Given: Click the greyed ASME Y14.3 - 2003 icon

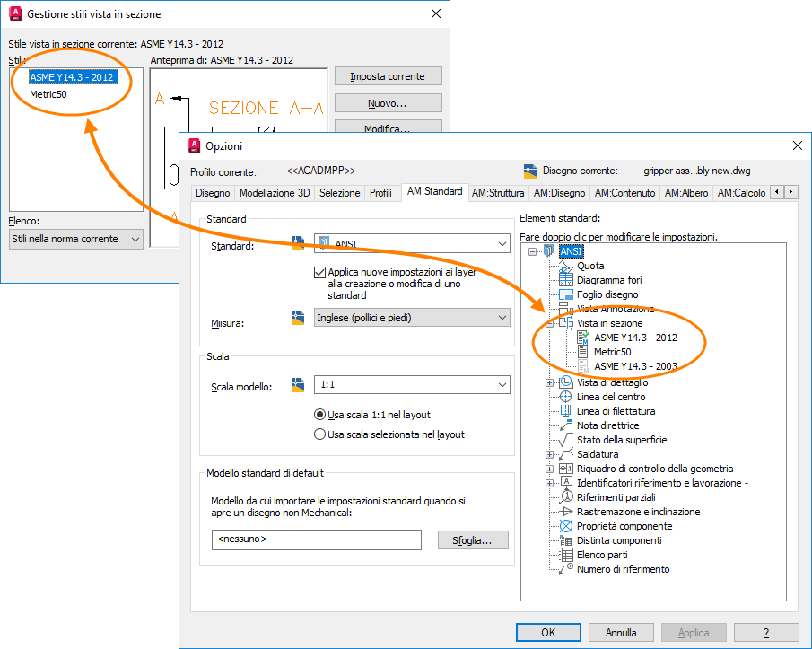Looking at the screenshot, I should [582, 366].
